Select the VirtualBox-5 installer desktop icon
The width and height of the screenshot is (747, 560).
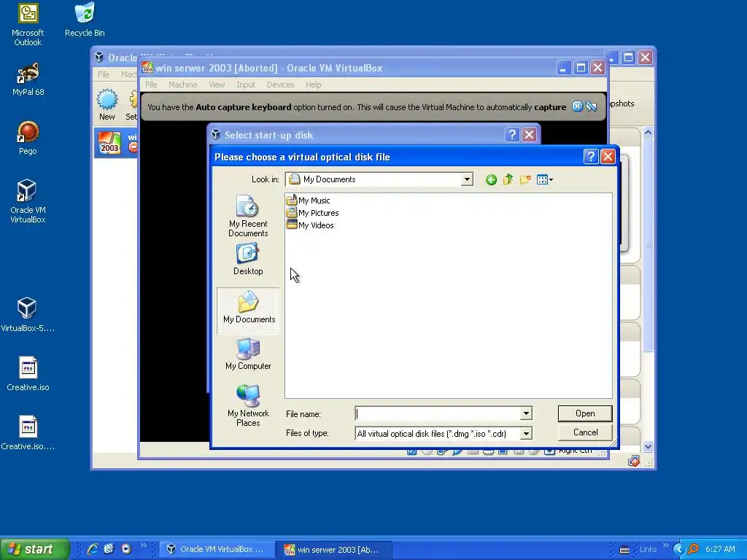[28, 315]
